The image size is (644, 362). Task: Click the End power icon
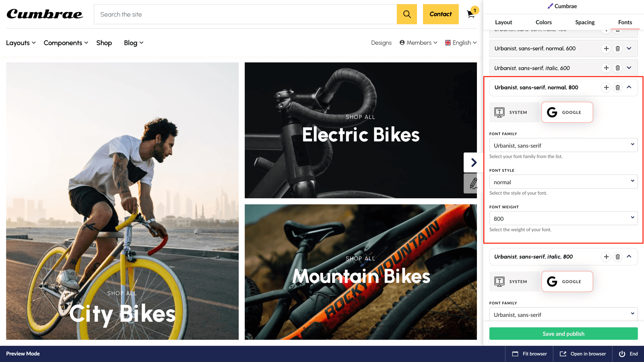click(622, 354)
